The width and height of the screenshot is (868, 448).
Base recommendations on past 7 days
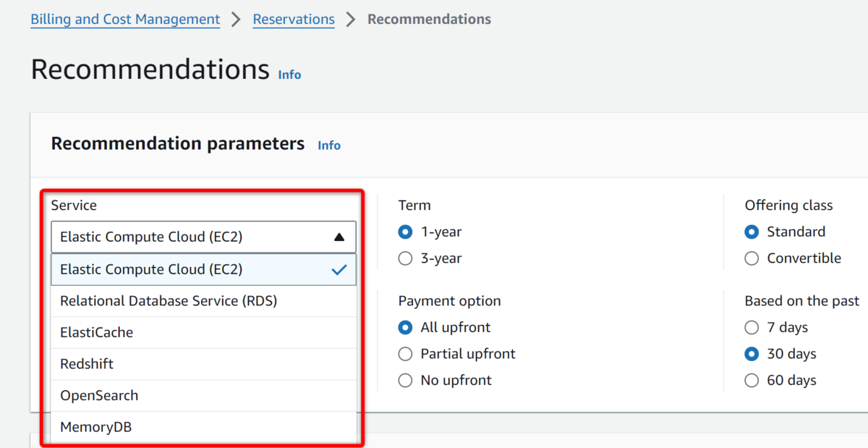tap(752, 328)
